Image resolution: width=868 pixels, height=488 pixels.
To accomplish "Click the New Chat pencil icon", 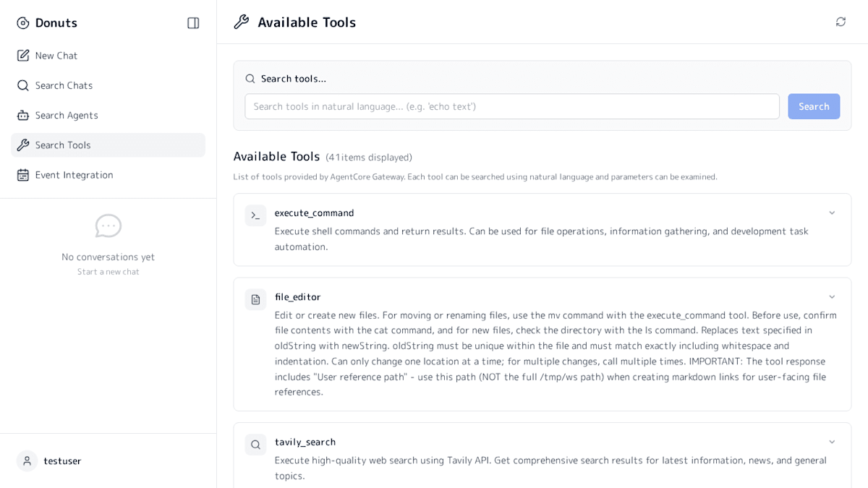I will [x=23, y=56].
